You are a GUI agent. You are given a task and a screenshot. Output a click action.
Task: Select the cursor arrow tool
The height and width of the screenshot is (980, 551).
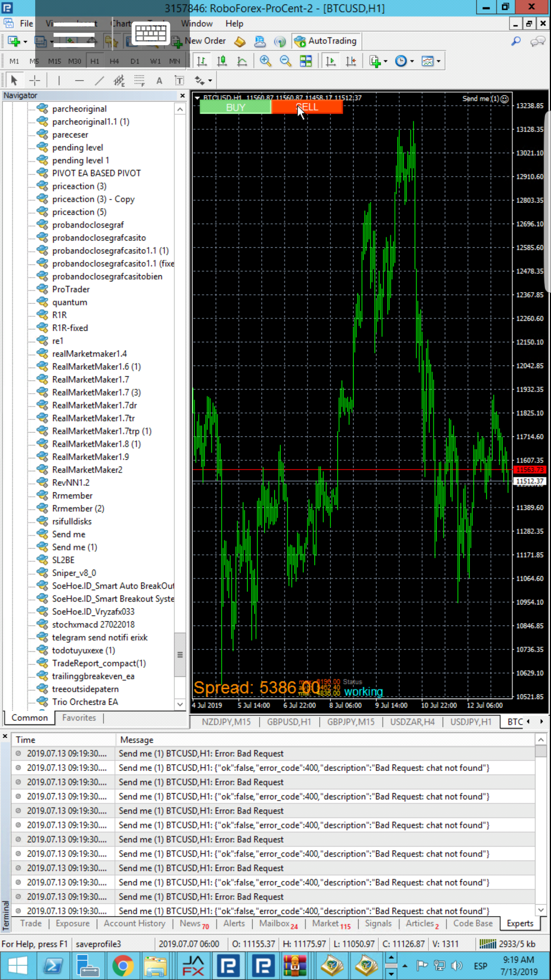pyautogui.click(x=14, y=80)
